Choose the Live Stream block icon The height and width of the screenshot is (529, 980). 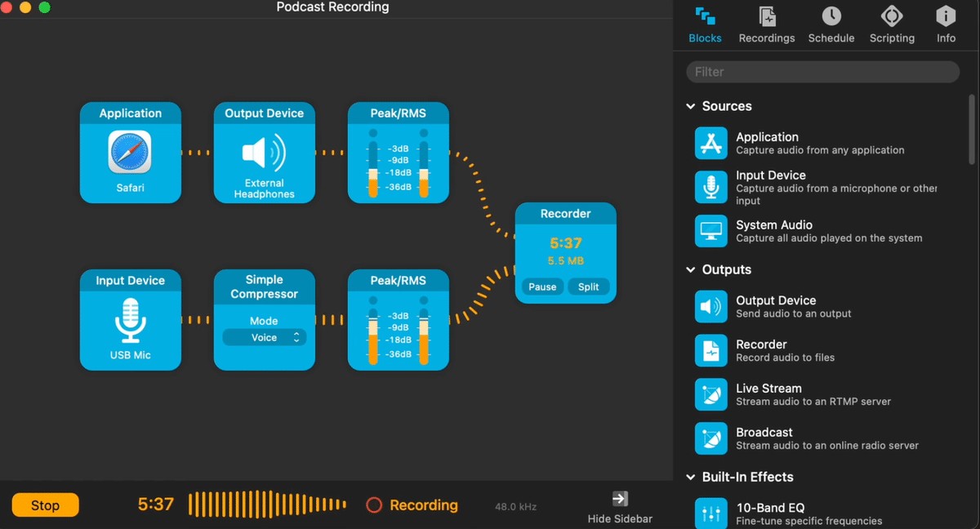click(710, 394)
